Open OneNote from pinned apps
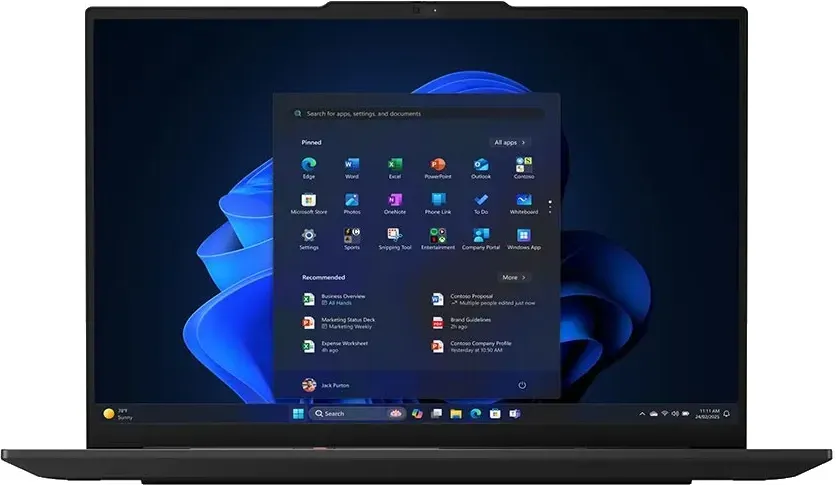 tap(395, 204)
